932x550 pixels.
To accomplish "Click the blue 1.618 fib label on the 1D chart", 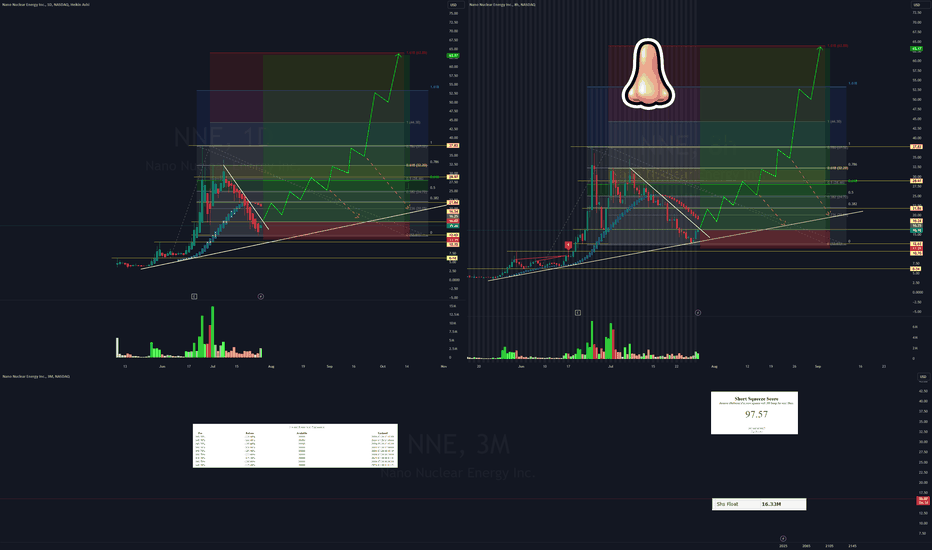I will click(434, 87).
